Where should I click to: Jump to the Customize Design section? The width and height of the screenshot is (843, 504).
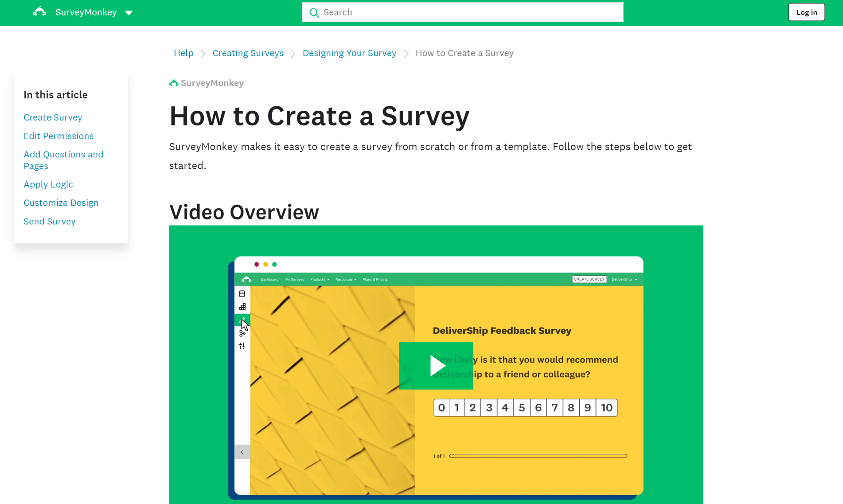[61, 203]
